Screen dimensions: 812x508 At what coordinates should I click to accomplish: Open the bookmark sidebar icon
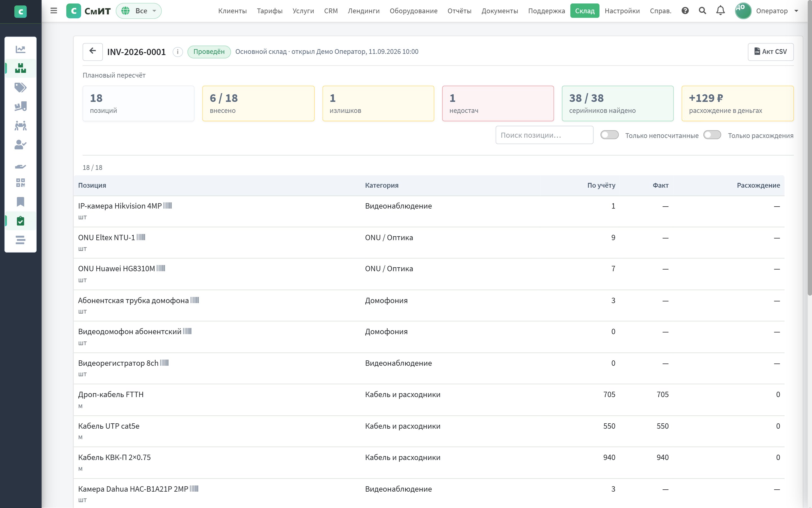pos(21,202)
